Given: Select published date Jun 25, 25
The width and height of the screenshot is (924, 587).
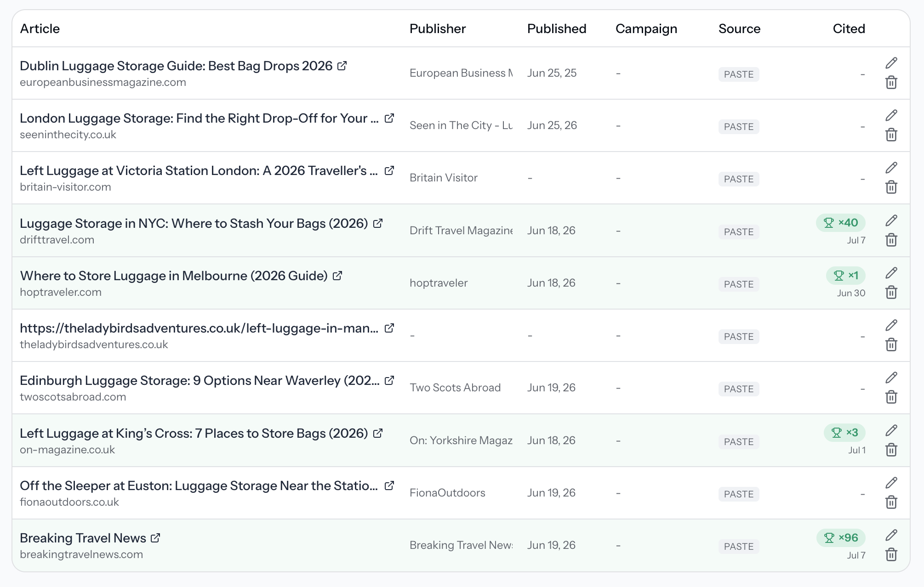Looking at the screenshot, I should 552,73.
